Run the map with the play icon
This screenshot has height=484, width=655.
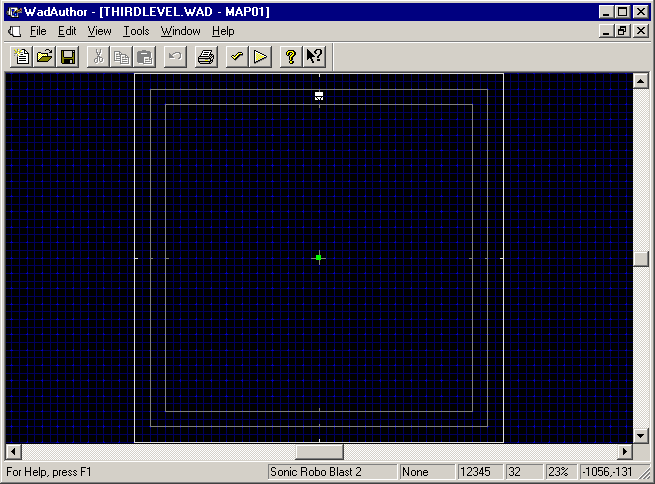click(x=260, y=56)
